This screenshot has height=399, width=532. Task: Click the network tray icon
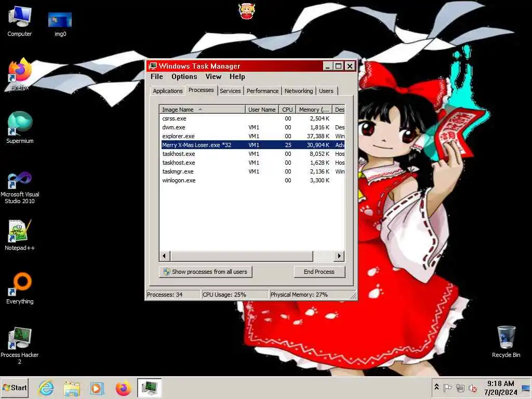[460, 388]
